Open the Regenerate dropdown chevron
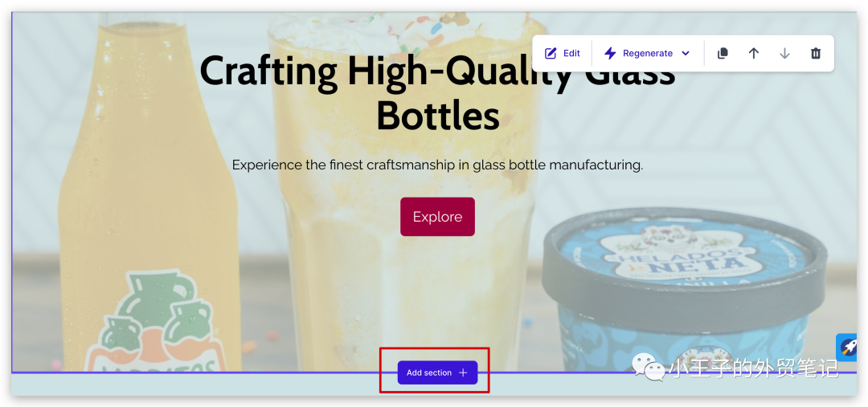The image size is (868, 407). (686, 54)
